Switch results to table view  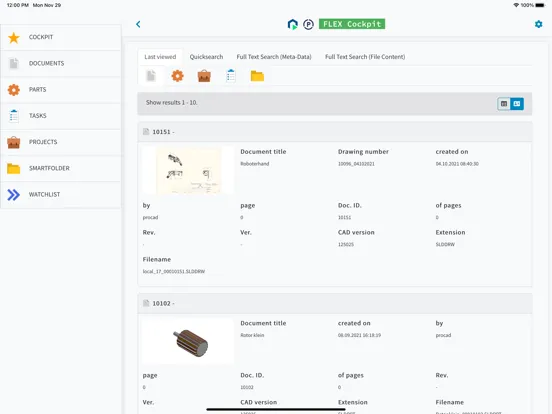pyautogui.click(x=504, y=104)
